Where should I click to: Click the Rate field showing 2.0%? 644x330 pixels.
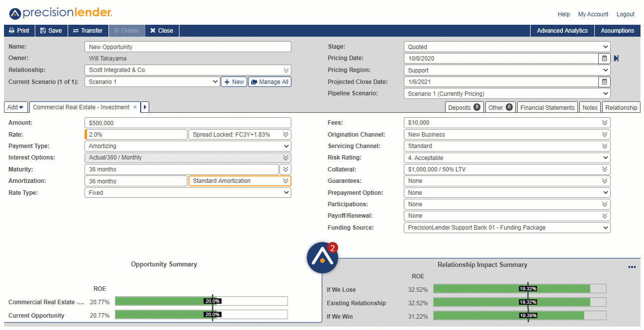point(136,135)
